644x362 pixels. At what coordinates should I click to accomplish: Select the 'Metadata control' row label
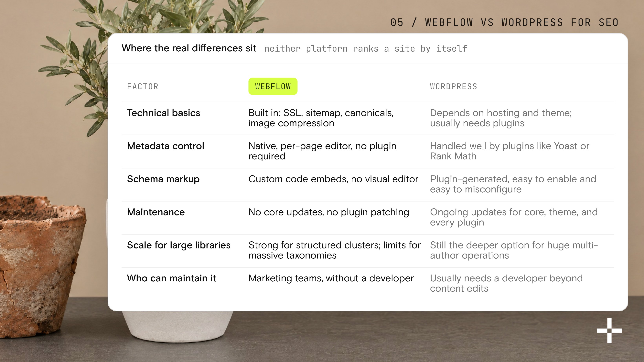tap(166, 146)
